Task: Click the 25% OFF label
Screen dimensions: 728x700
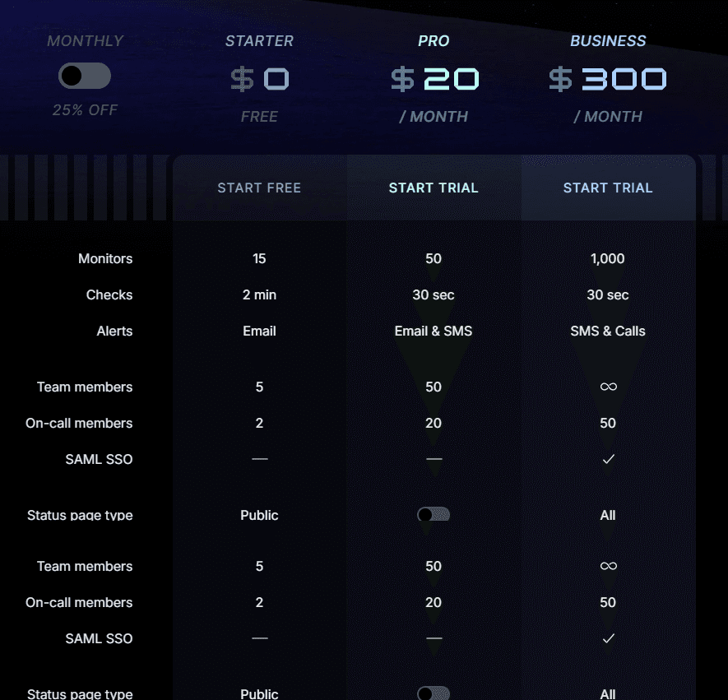Action: coord(85,110)
